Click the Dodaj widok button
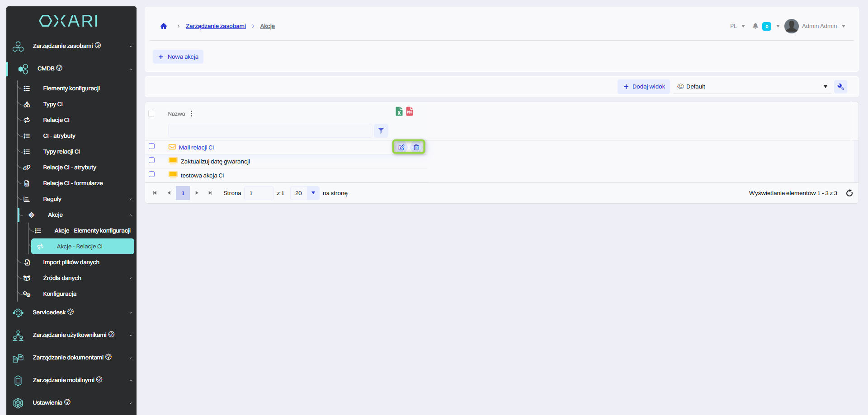This screenshot has height=415, width=868. coord(644,87)
